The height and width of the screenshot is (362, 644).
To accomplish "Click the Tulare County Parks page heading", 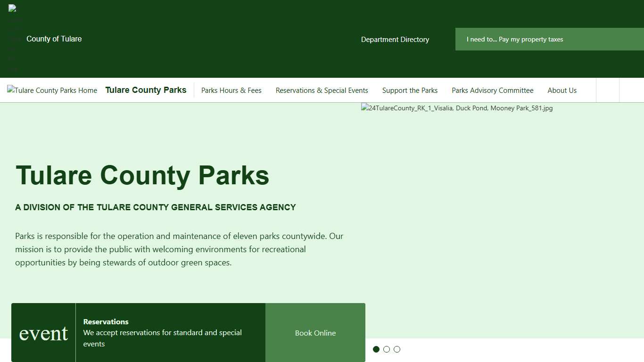I will (x=142, y=175).
